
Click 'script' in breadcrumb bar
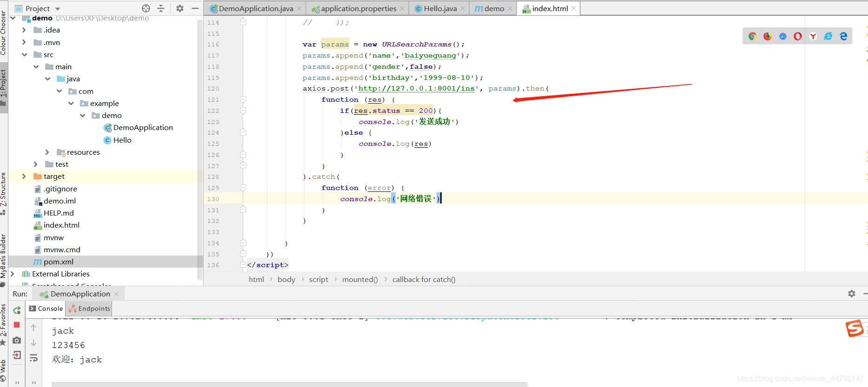(x=318, y=279)
